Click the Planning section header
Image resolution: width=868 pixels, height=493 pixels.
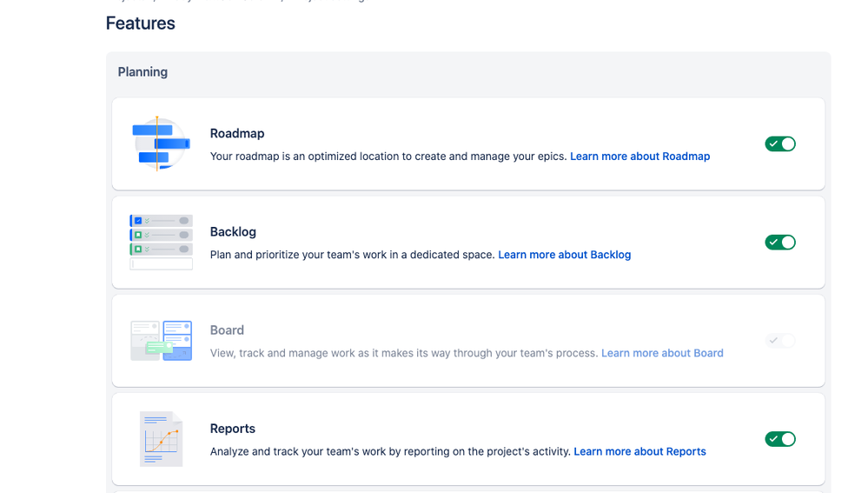tap(142, 72)
